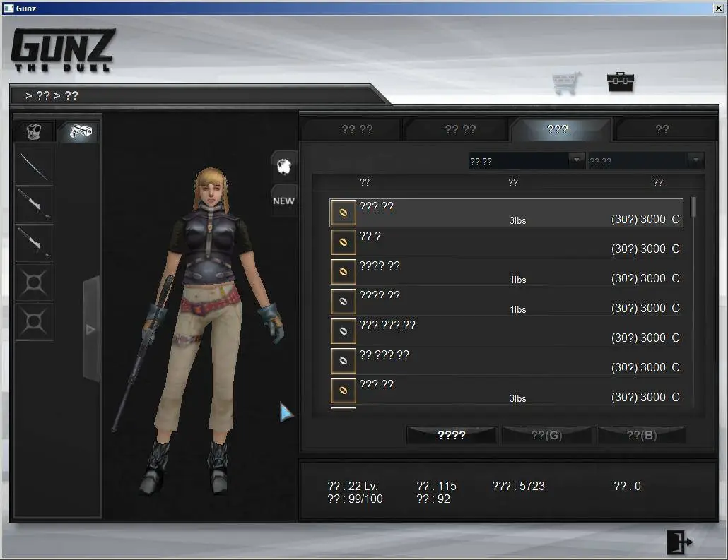
Task: Click price of the "?? ?" item
Action: click(x=645, y=249)
